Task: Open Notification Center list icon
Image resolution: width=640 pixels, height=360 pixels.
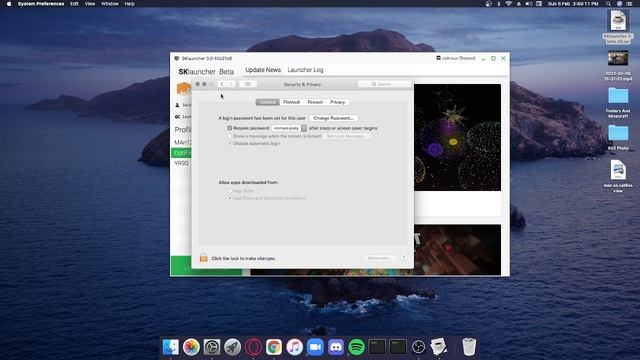Action: [x=629, y=4]
